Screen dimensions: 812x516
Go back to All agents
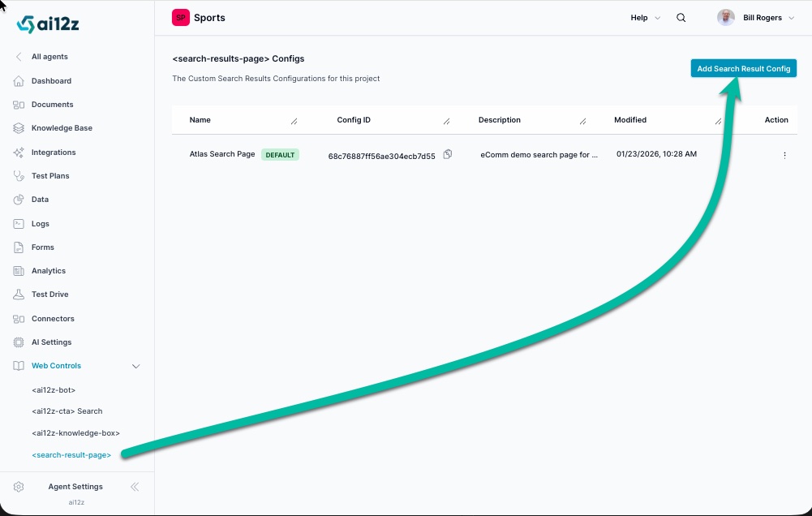49,57
